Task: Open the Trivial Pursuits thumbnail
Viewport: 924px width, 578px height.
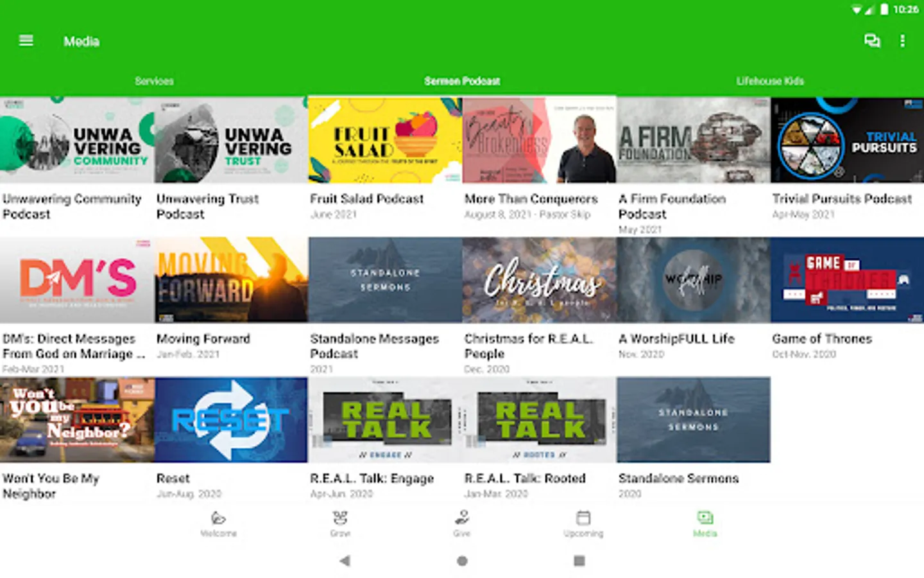Action: tap(848, 140)
